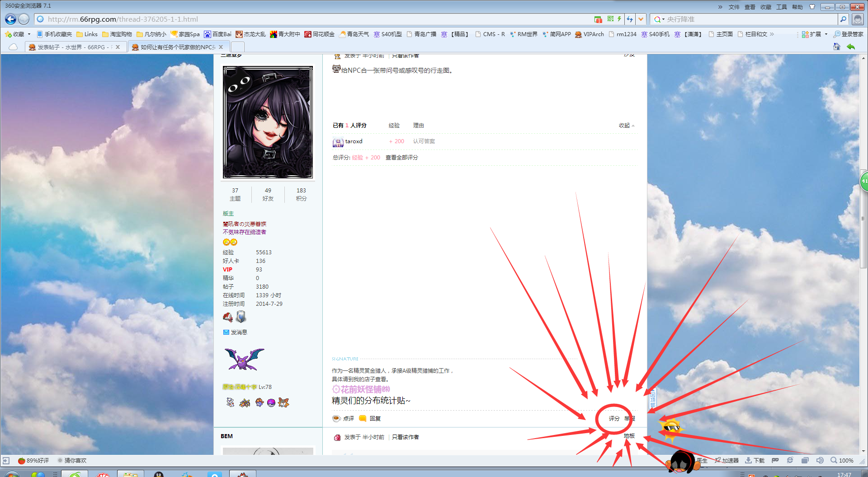868x477 pixels.
Task: Open rater taroxd's profile
Action: pyautogui.click(x=354, y=141)
